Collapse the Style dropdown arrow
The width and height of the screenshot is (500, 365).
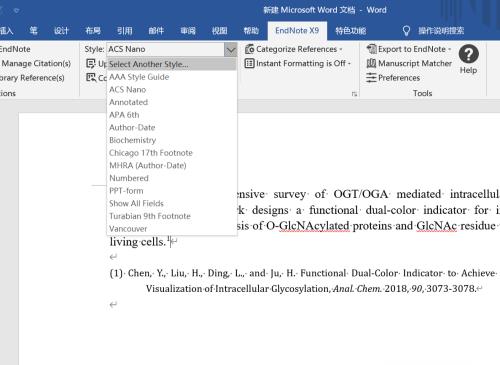[231, 50]
